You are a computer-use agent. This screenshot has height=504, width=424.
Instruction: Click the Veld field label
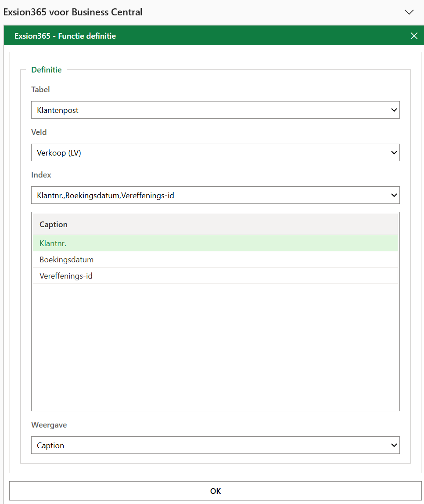pos(39,132)
